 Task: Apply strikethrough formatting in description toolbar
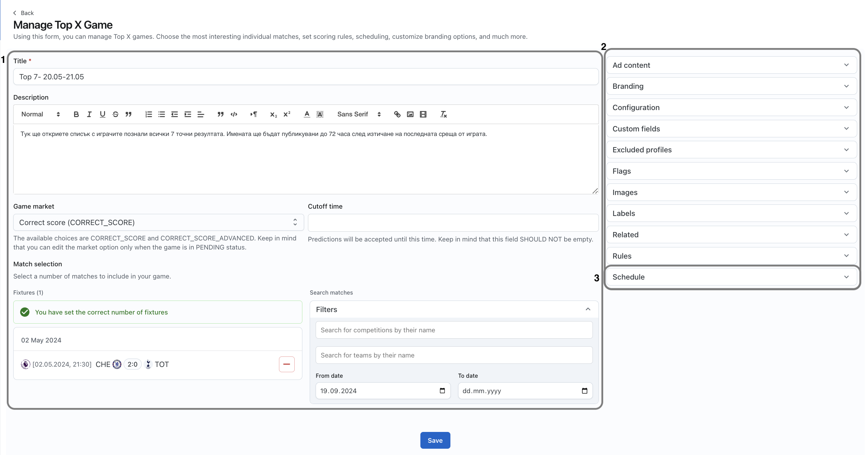coord(116,114)
